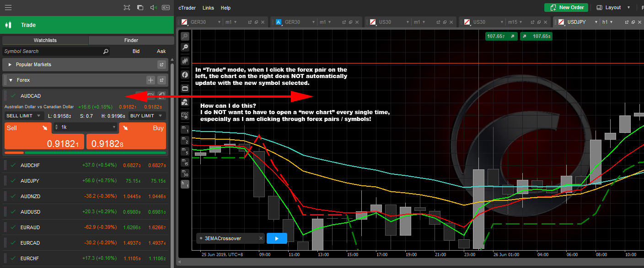Expand the Popular Markets group
644x268 pixels.
[10, 64]
